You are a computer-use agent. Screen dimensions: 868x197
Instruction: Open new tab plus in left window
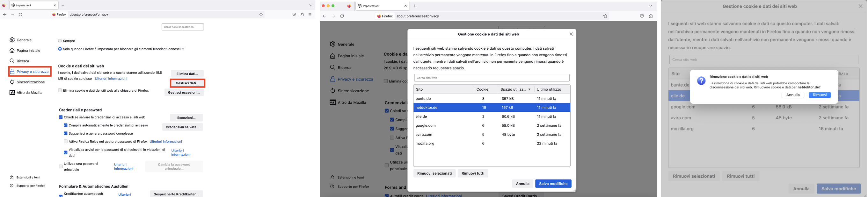63,5
